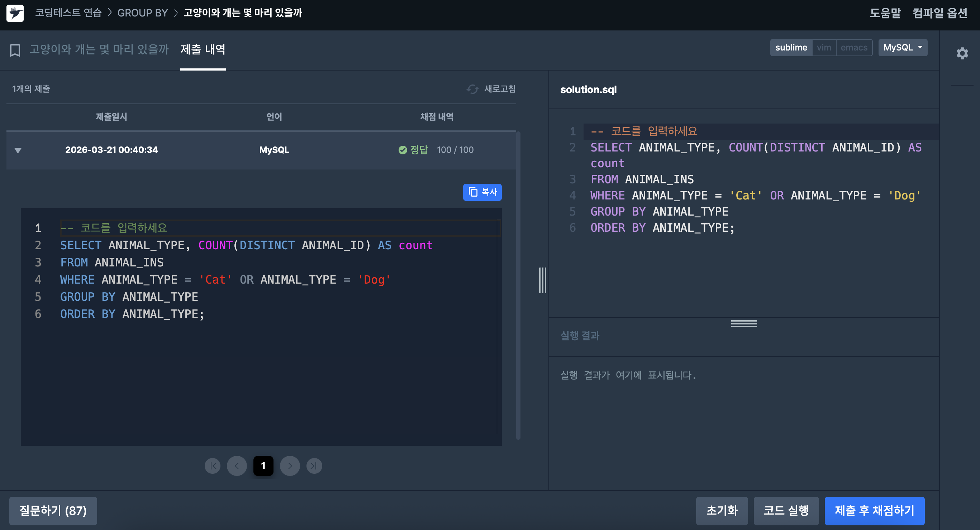Switch editor keymap to sublime
This screenshot has width=980, height=530.
pyautogui.click(x=791, y=48)
